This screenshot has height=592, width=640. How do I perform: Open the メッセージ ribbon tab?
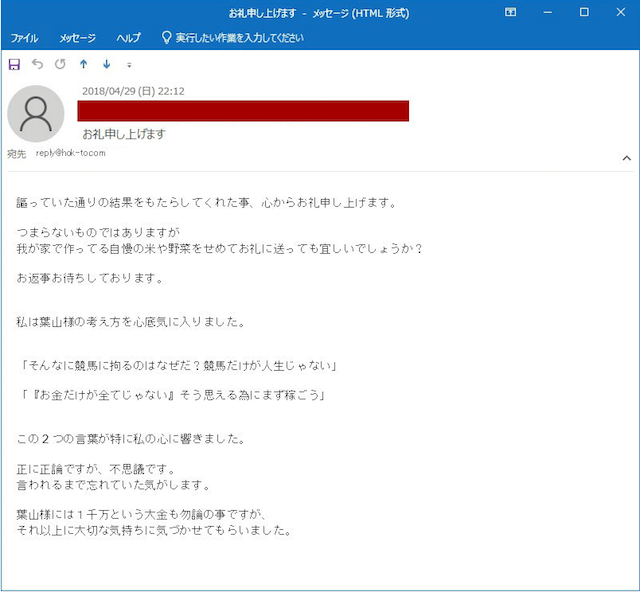click(78, 38)
